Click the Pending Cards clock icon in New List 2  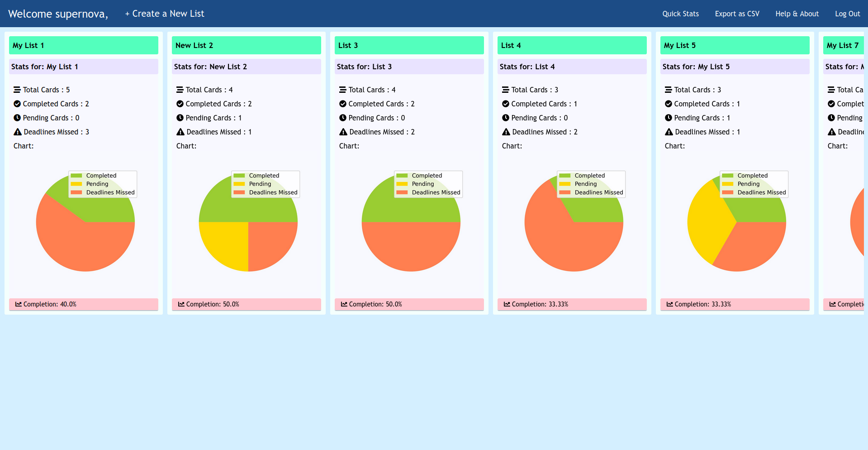(x=180, y=118)
